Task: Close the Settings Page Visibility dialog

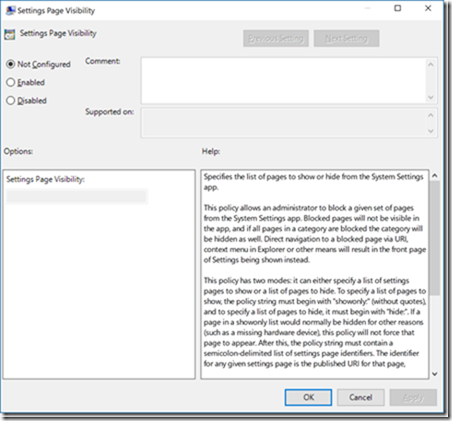Action: tap(428, 8)
